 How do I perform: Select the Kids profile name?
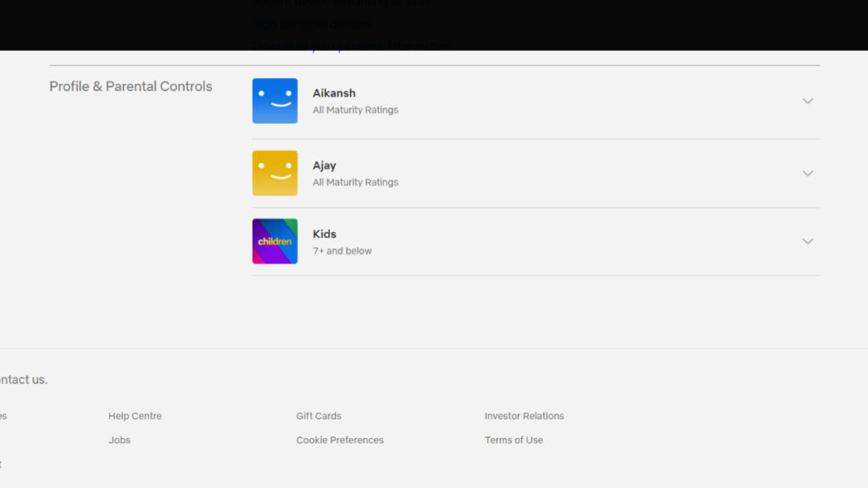(325, 234)
